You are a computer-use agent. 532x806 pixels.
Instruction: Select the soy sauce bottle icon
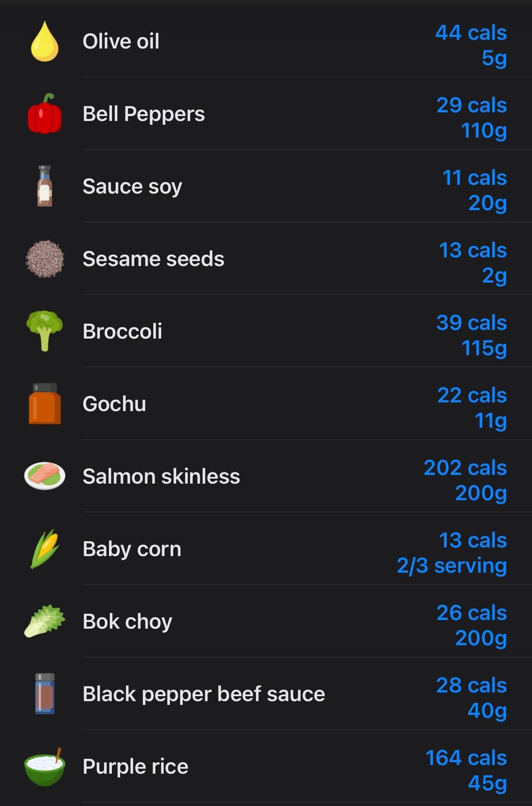point(45,186)
